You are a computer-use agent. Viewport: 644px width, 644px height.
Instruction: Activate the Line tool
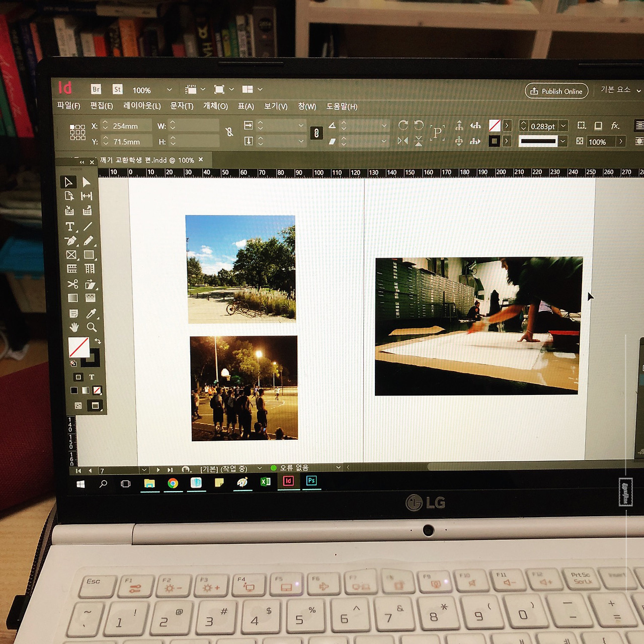click(x=88, y=226)
